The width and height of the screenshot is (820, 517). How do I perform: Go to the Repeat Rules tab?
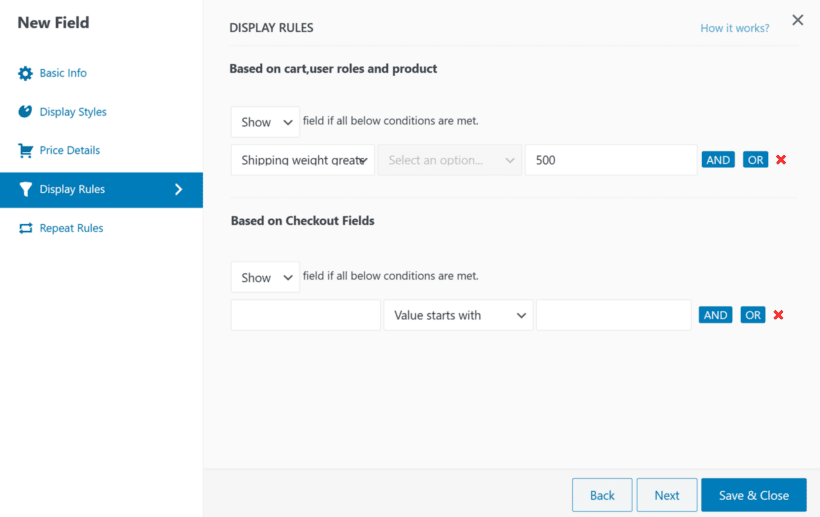(x=71, y=228)
